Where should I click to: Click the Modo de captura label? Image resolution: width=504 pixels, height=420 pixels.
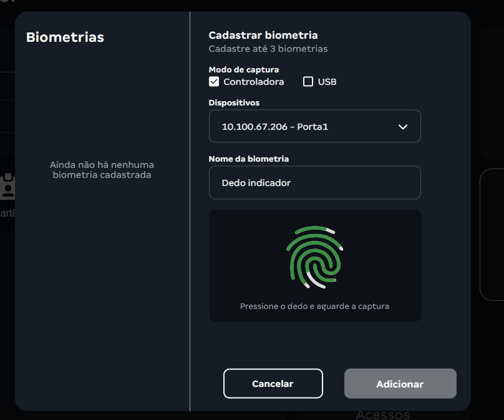[243, 69]
